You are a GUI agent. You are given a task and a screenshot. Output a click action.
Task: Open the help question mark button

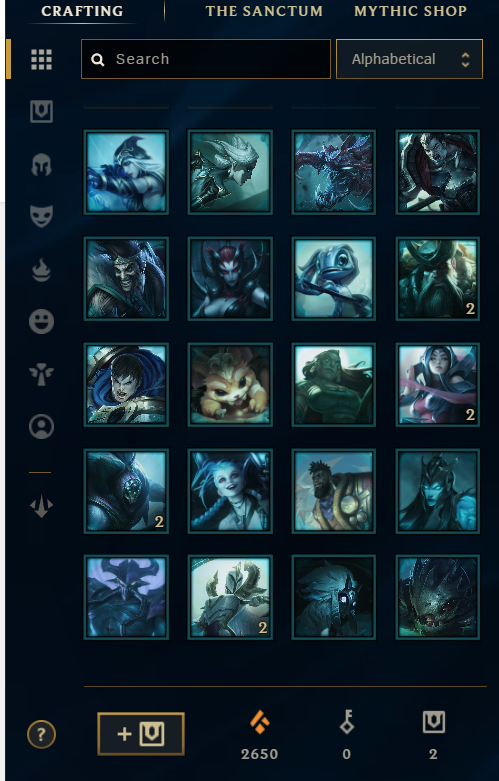coord(41,734)
